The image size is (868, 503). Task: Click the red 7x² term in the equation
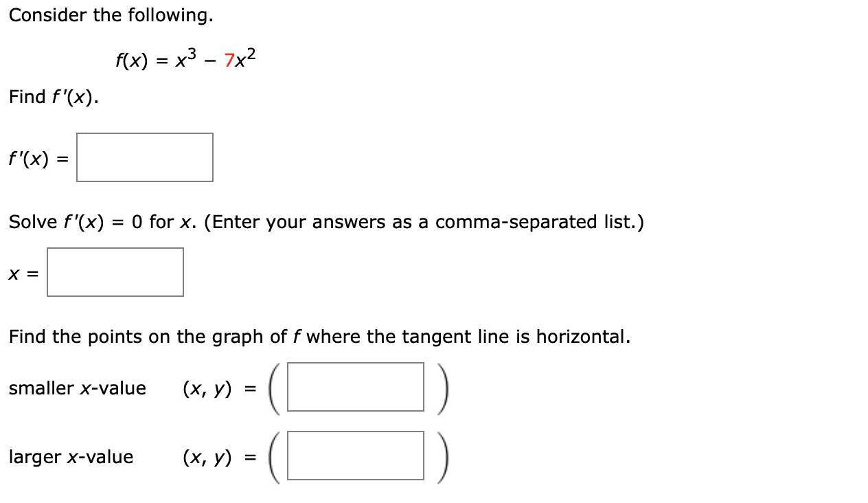[x=239, y=59]
